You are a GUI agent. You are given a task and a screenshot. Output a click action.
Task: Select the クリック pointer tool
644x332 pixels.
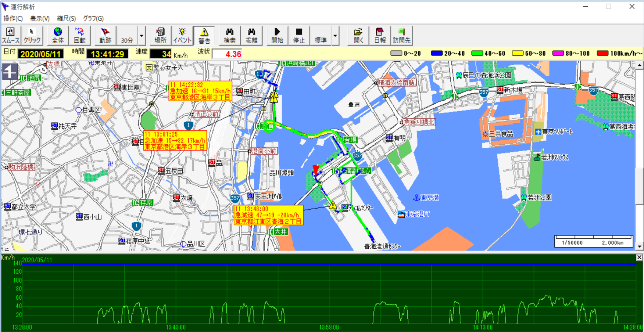[32, 36]
